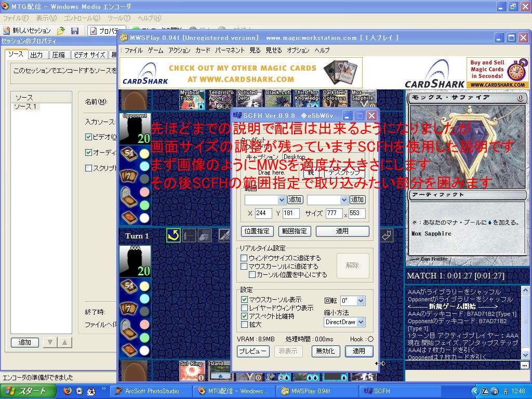Click player AAA's graveyard tombstone icon
The width and height of the screenshot is (532, 399).
click(129, 329)
